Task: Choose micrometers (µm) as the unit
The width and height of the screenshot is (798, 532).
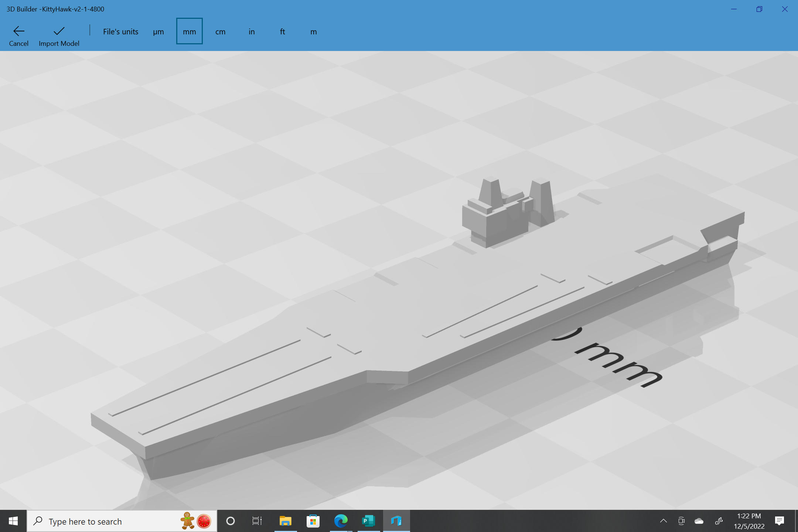Action: pyautogui.click(x=158, y=32)
